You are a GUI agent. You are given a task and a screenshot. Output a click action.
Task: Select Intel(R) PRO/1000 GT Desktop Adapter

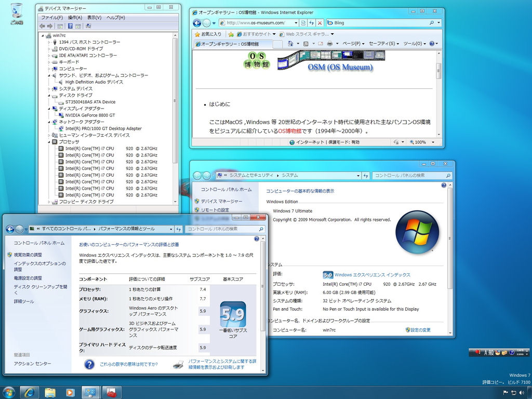click(x=103, y=129)
